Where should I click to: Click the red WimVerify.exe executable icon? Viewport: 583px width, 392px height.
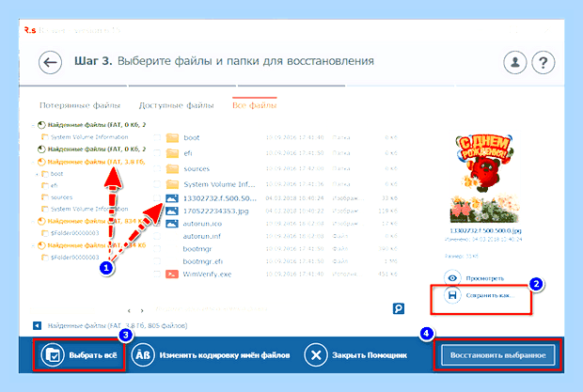(x=172, y=274)
